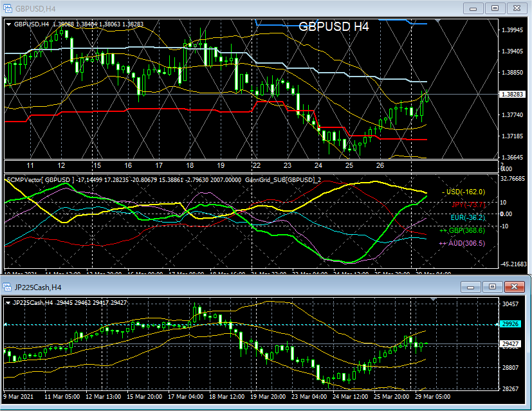
Task: Click the 28267 price axis value
Action: click(511, 388)
